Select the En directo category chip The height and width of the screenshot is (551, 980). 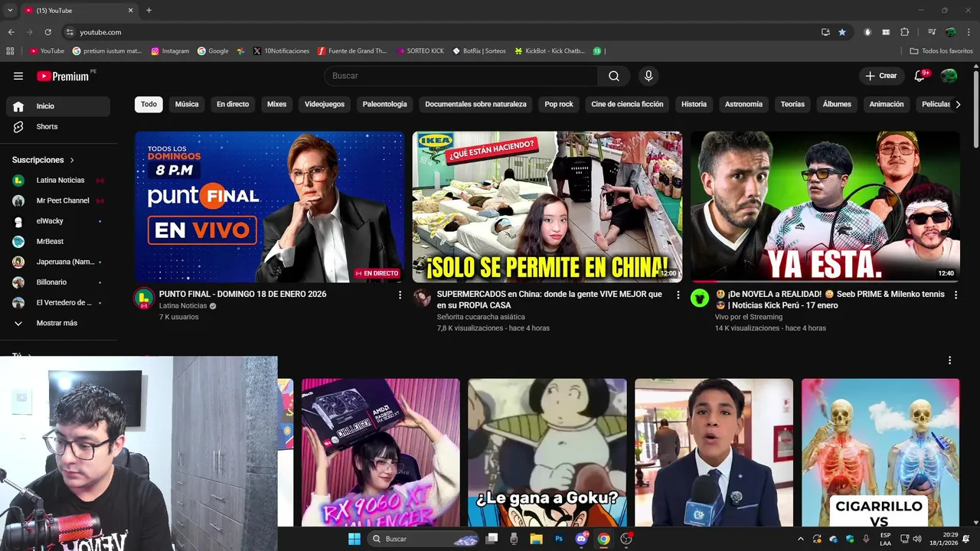(x=233, y=104)
